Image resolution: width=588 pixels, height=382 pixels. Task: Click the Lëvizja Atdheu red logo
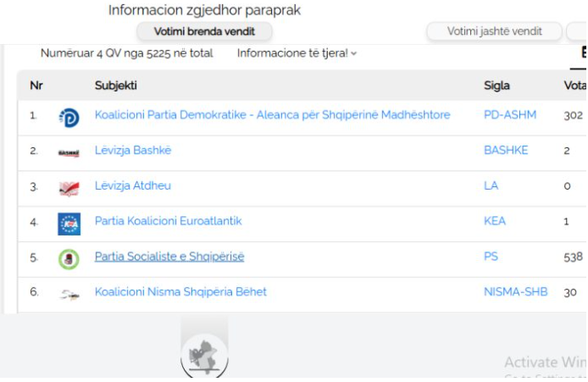tap(69, 189)
